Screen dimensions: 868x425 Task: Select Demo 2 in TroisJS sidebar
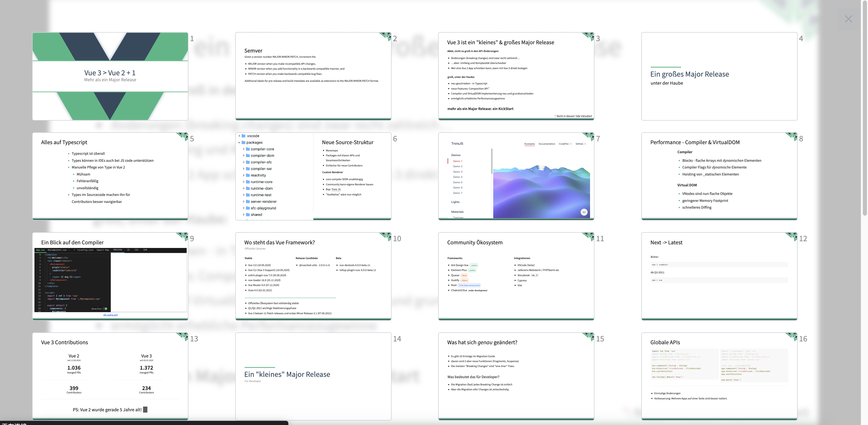458,166
